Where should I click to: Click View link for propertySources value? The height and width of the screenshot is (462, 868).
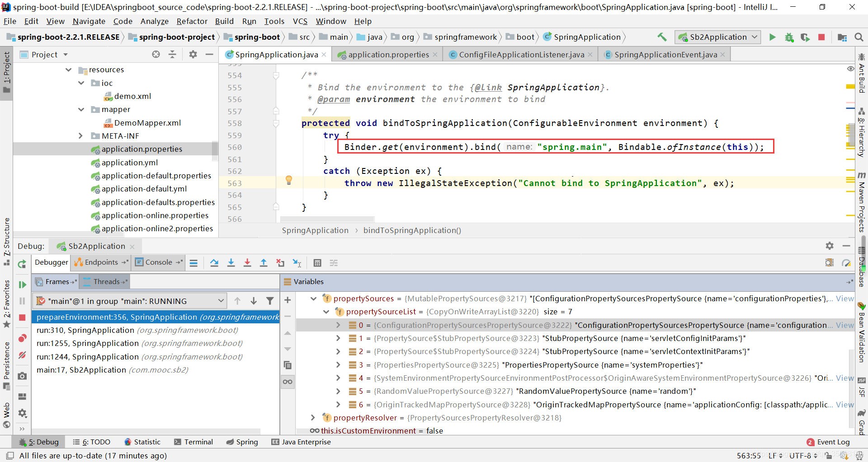(844, 299)
